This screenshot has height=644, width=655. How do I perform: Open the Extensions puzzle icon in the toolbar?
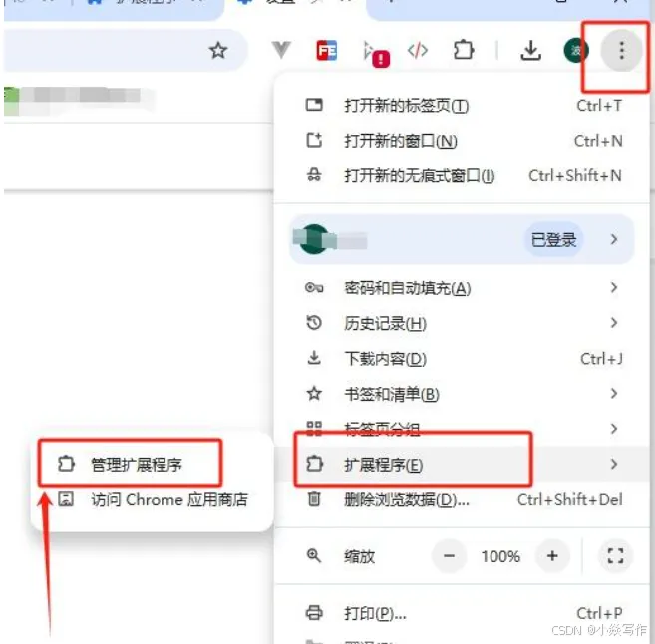click(x=464, y=50)
